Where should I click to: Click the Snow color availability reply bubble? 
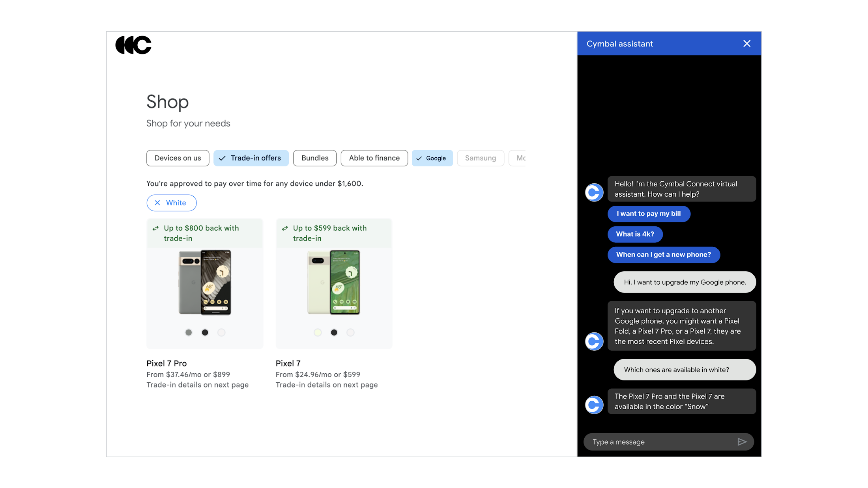pyautogui.click(x=682, y=401)
